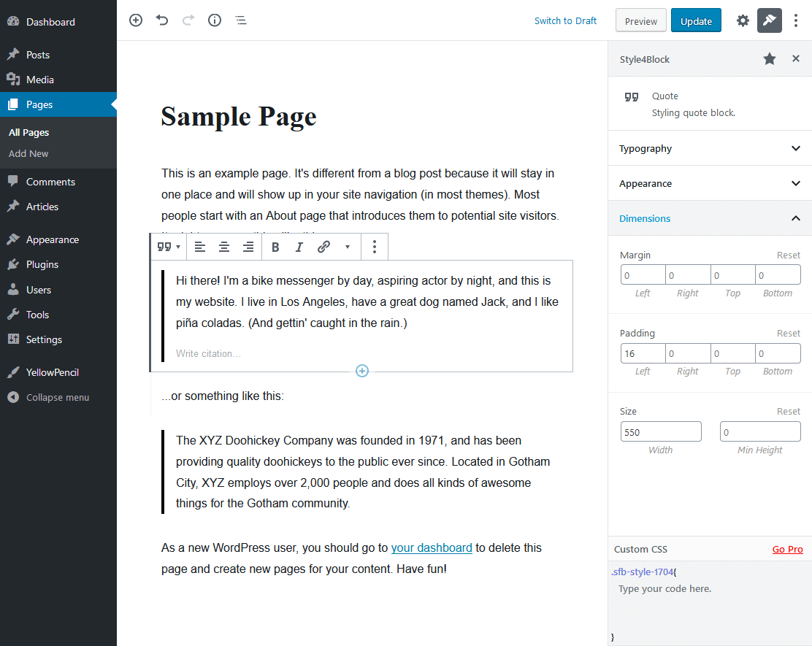The width and height of the screenshot is (812, 646).
Task: Toggle bold formatting on the quote text
Action: point(275,247)
